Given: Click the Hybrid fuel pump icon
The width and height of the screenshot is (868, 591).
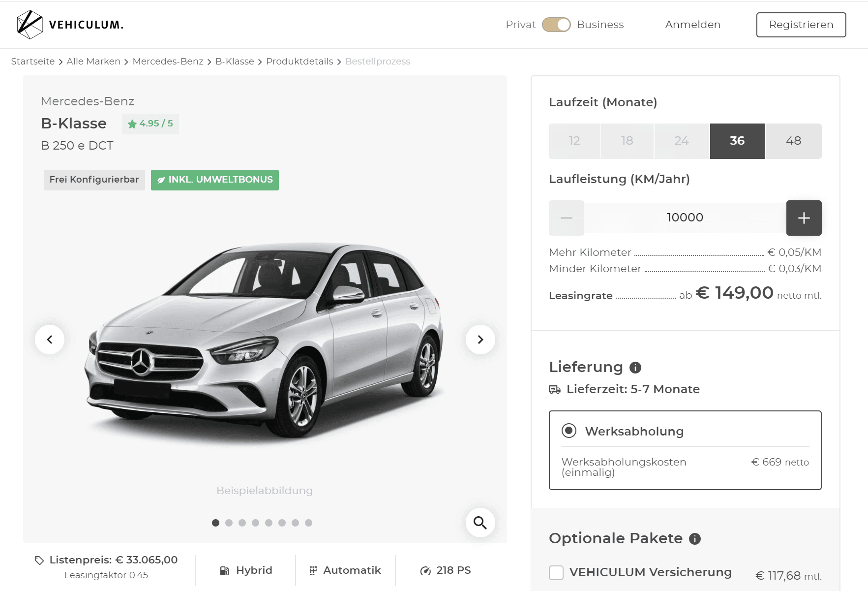Looking at the screenshot, I should pyautogui.click(x=224, y=571).
